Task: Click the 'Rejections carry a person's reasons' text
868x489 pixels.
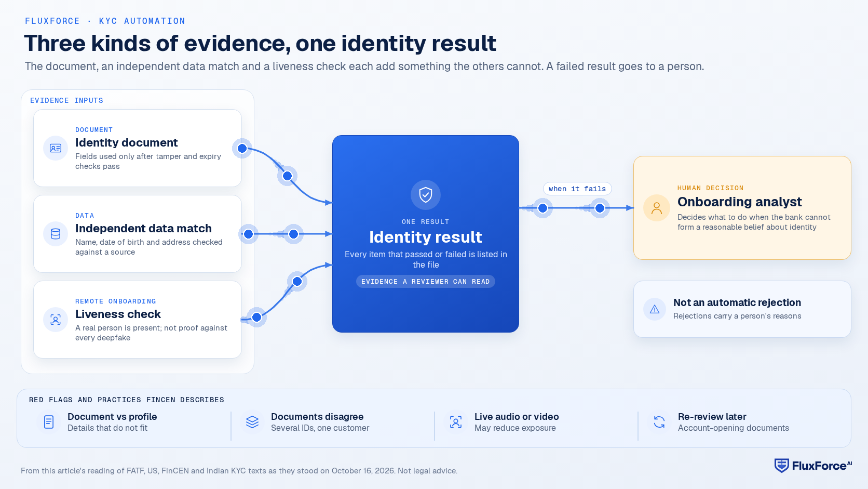Action: pyautogui.click(x=737, y=316)
